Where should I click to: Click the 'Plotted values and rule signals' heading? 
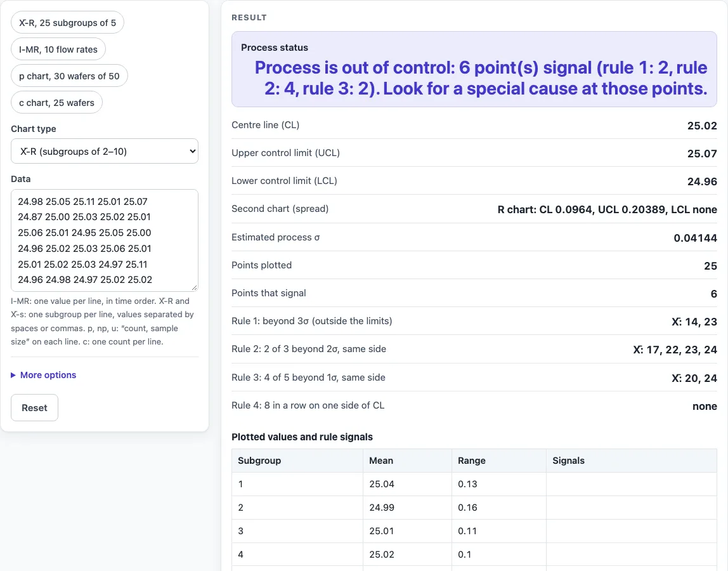click(302, 436)
